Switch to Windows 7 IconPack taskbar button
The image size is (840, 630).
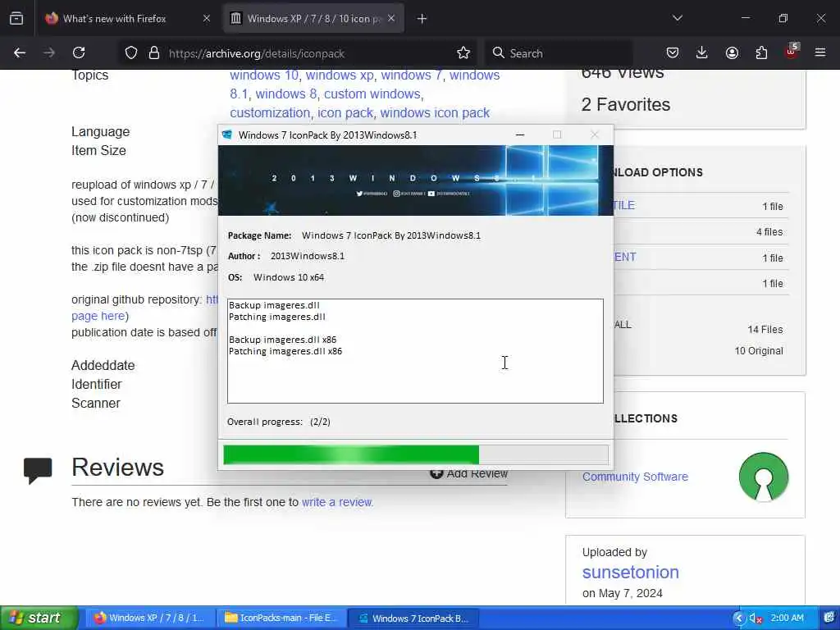[x=413, y=619]
